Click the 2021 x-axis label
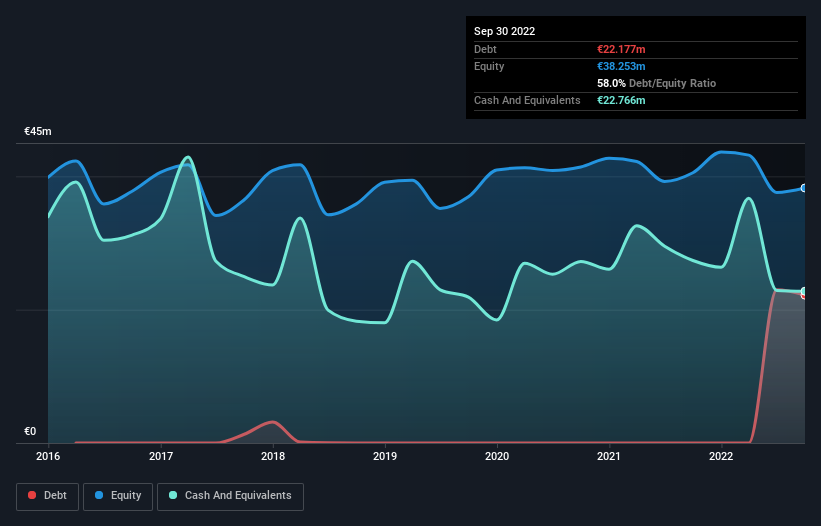This screenshot has height=526, width=821. (609, 456)
